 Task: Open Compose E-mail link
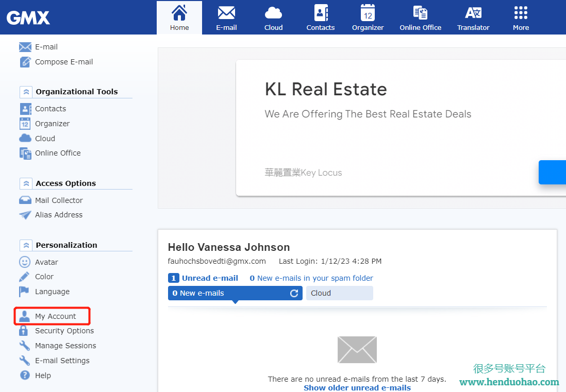coord(64,62)
